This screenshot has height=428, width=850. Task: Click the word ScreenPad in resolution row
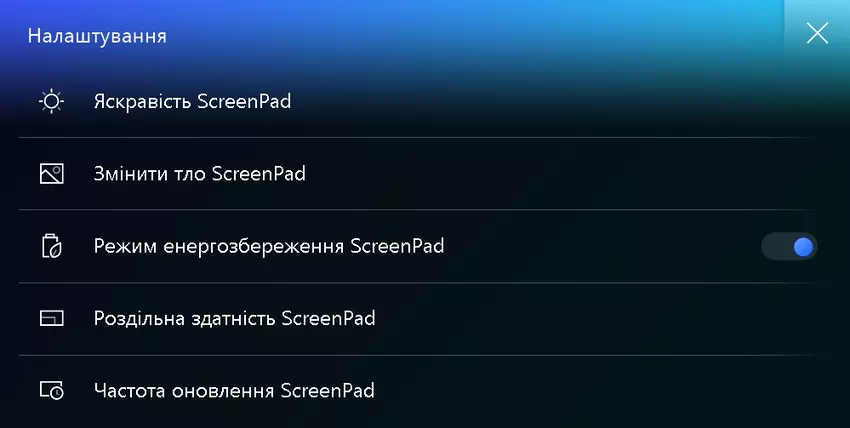coord(329,318)
